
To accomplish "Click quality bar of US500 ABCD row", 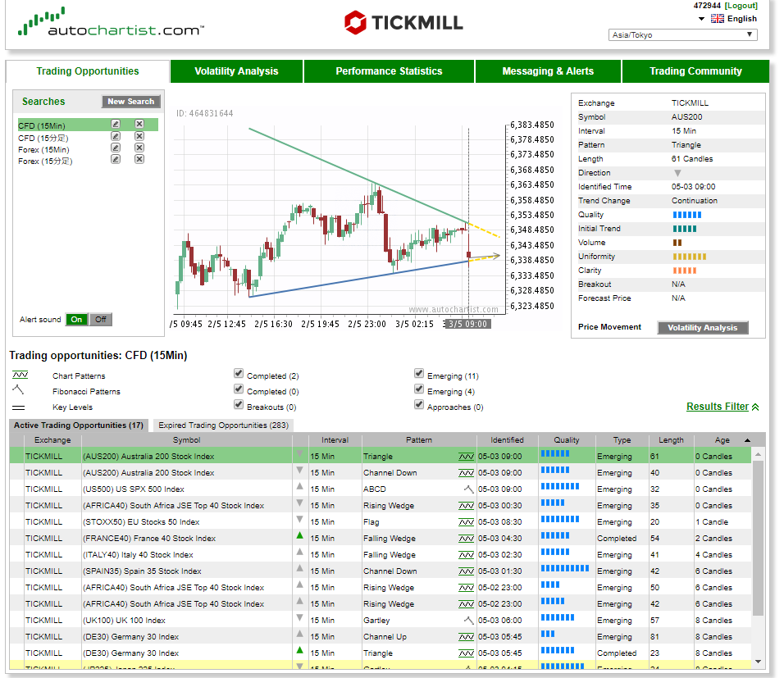I will [x=560, y=486].
